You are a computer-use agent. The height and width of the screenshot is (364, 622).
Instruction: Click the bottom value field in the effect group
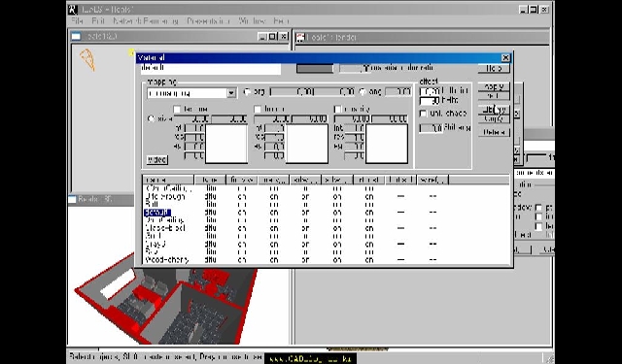[x=431, y=128]
